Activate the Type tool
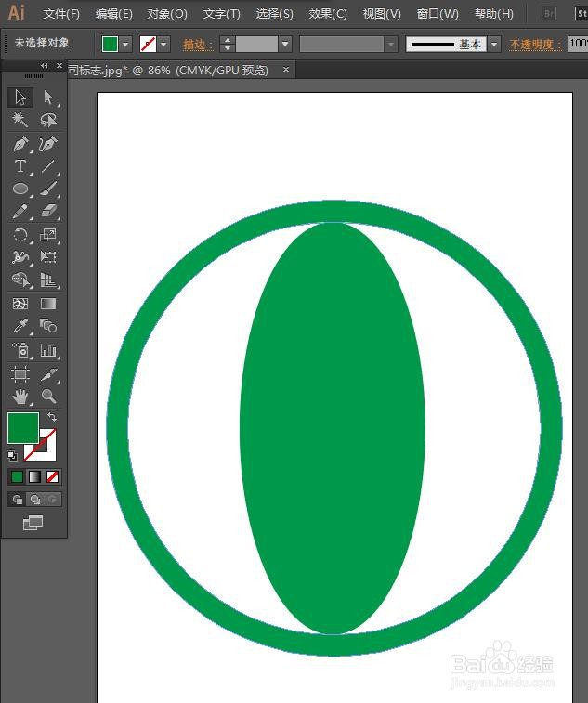Screen dimensions: 588x703 tap(20, 166)
